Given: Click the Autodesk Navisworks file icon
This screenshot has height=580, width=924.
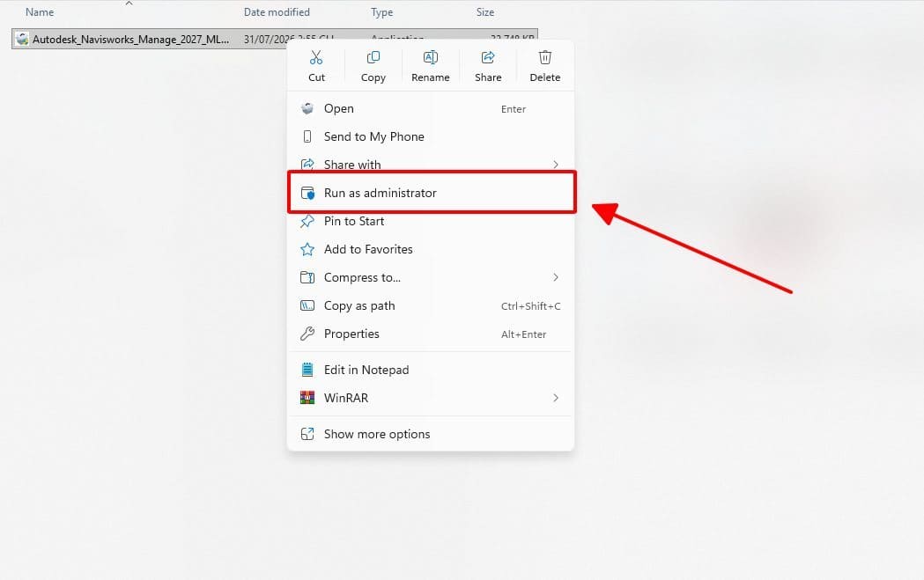Looking at the screenshot, I should pos(22,39).
